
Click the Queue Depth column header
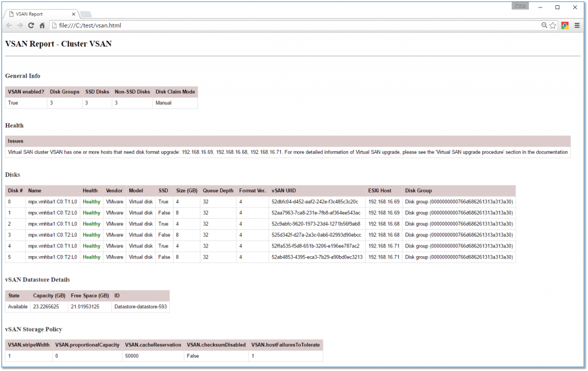pos(218,191)
